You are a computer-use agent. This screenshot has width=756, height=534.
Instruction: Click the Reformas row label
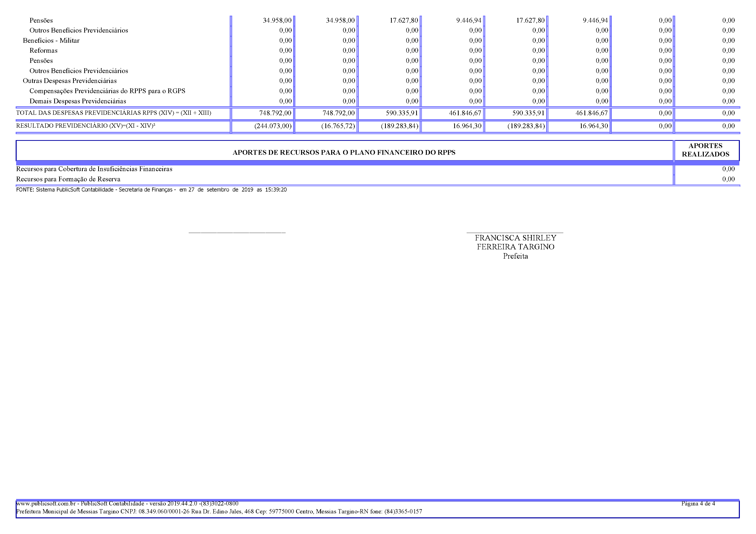(44, 50)
